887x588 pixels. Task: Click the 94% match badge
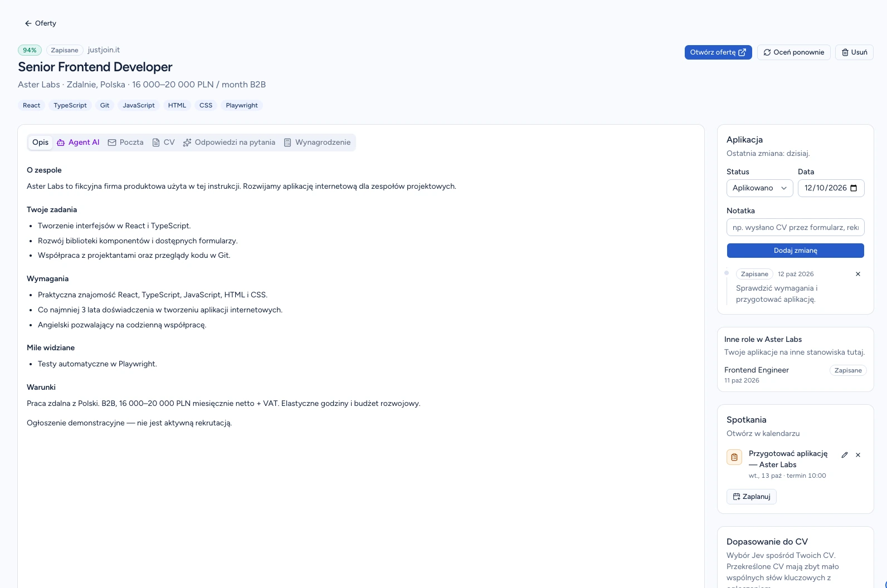[30, 50]
